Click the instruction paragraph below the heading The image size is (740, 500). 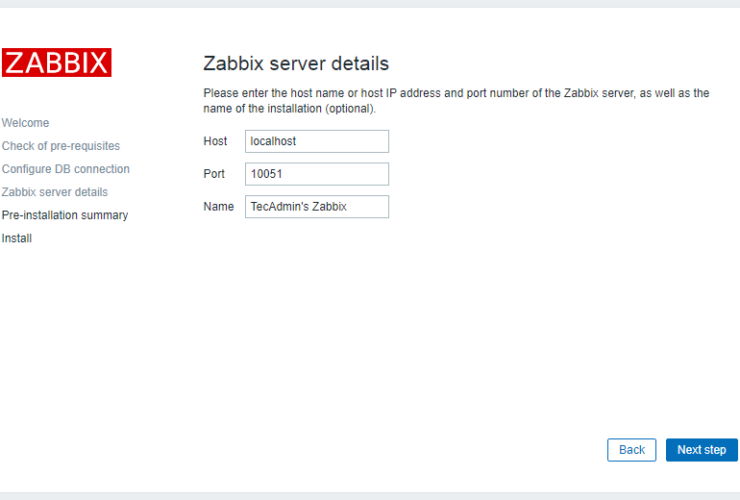pyautogui.click(x=455, y=100)
